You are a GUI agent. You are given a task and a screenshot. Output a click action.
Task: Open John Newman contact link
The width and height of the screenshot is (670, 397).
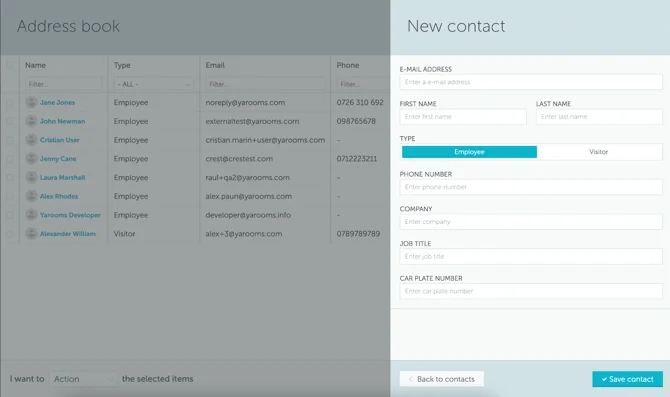[62, 121]
